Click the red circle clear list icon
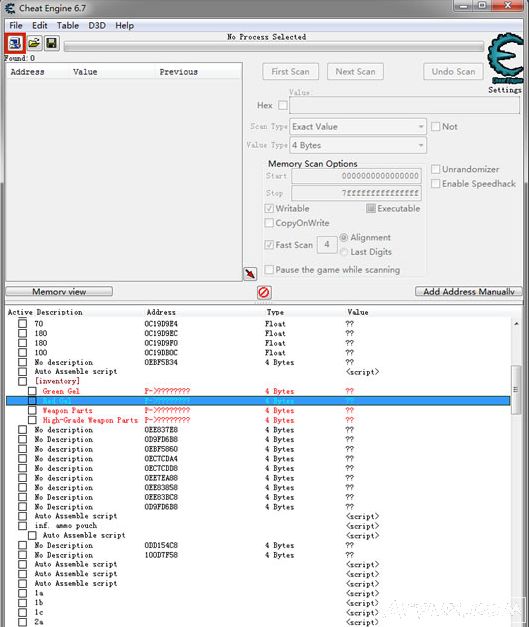Image resolution: width=529 pixels, height=627 pixels. pyautogui.click(x=264, y=292)
